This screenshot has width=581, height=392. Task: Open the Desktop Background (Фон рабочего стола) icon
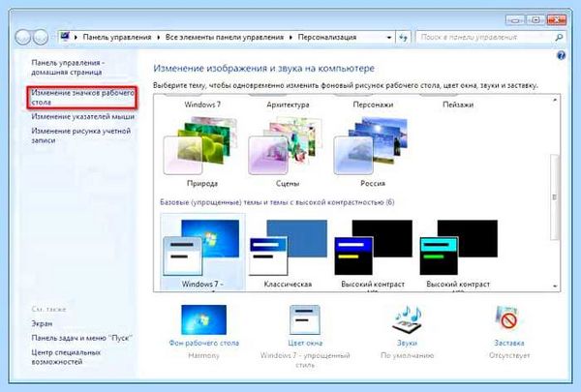[203, 319]
